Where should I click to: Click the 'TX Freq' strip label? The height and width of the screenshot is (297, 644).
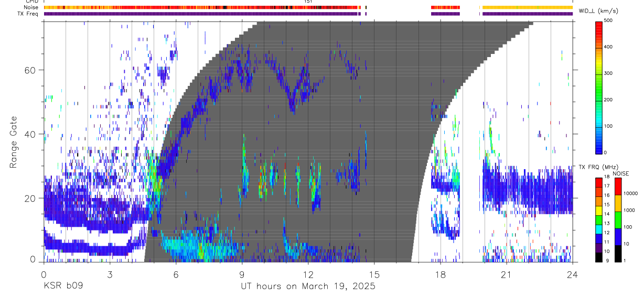coord(28,14)
